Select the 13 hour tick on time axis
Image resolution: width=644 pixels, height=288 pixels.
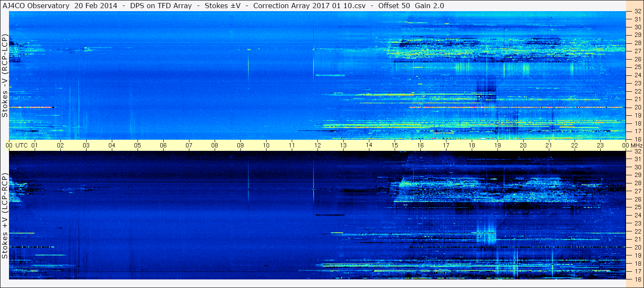coord(343,145)
